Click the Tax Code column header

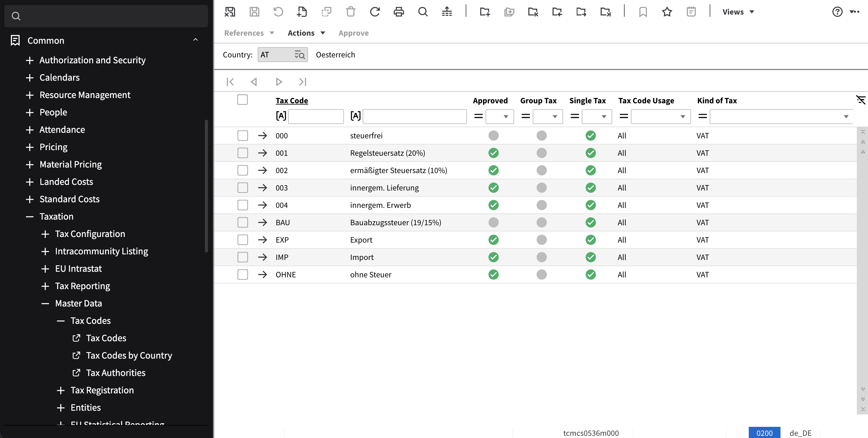(292, 100)
